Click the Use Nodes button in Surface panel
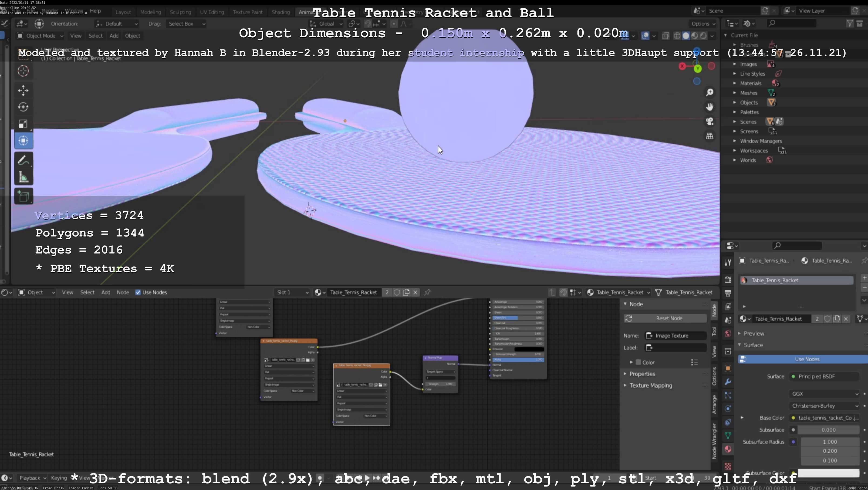The width and height of the screenshot is (868, 490). (803, 359)
